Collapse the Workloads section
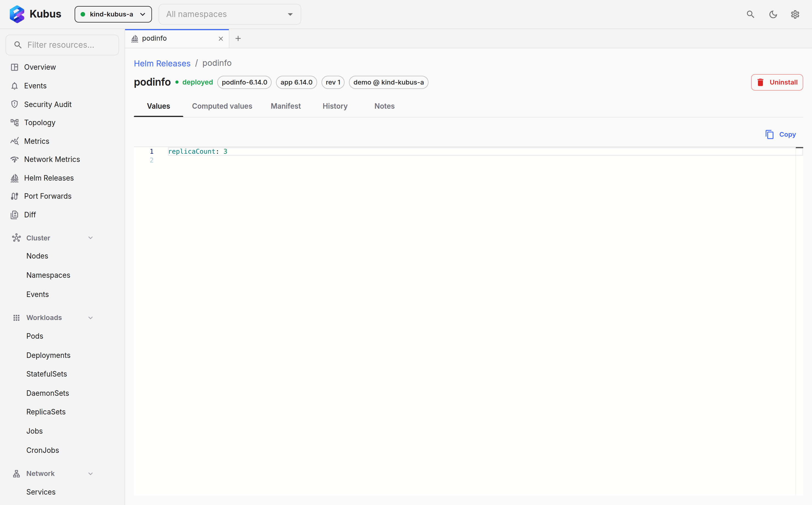 click(x=91, y=318)
